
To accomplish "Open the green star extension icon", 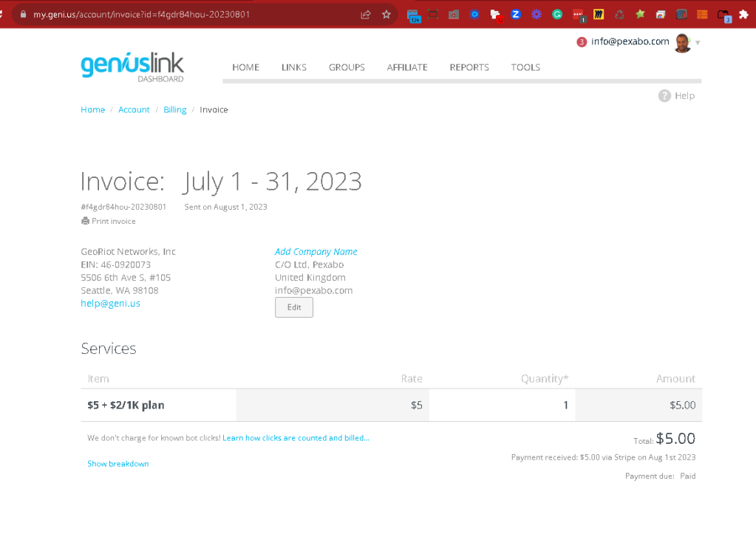I will tap(640, 15).
